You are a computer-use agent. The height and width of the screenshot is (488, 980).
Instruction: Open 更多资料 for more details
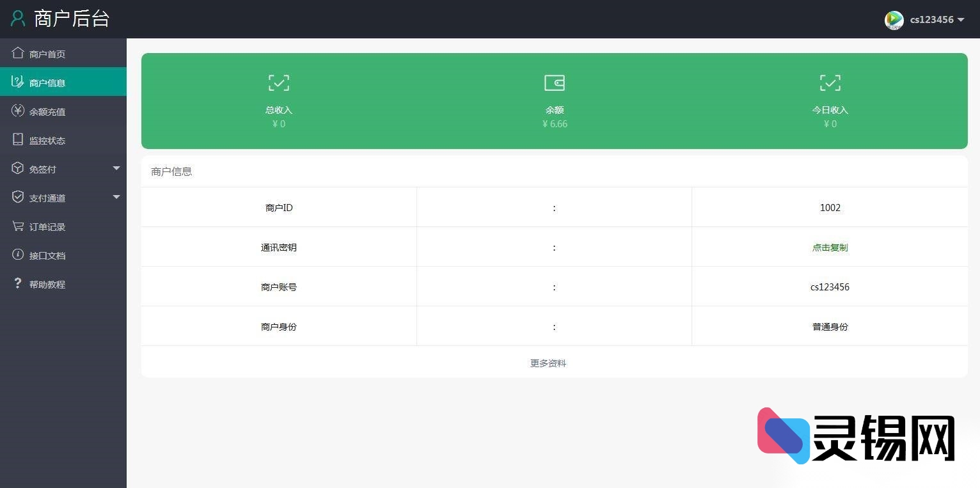(x=548, y=363)
